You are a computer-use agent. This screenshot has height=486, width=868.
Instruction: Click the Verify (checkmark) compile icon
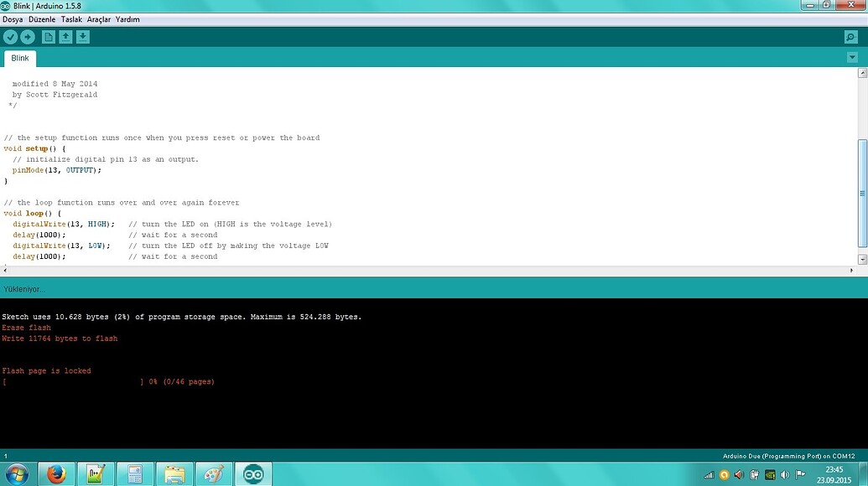click(10, 36)
